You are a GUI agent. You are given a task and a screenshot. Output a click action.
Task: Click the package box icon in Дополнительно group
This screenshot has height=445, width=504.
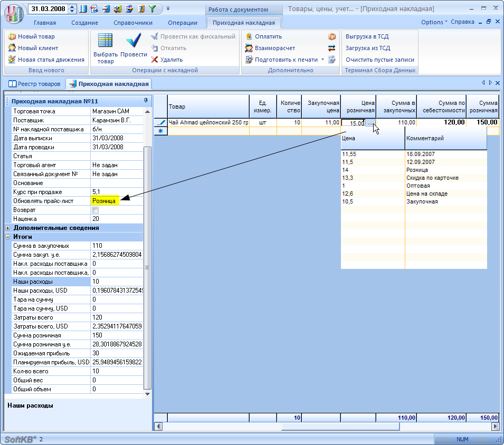point(332,36)
